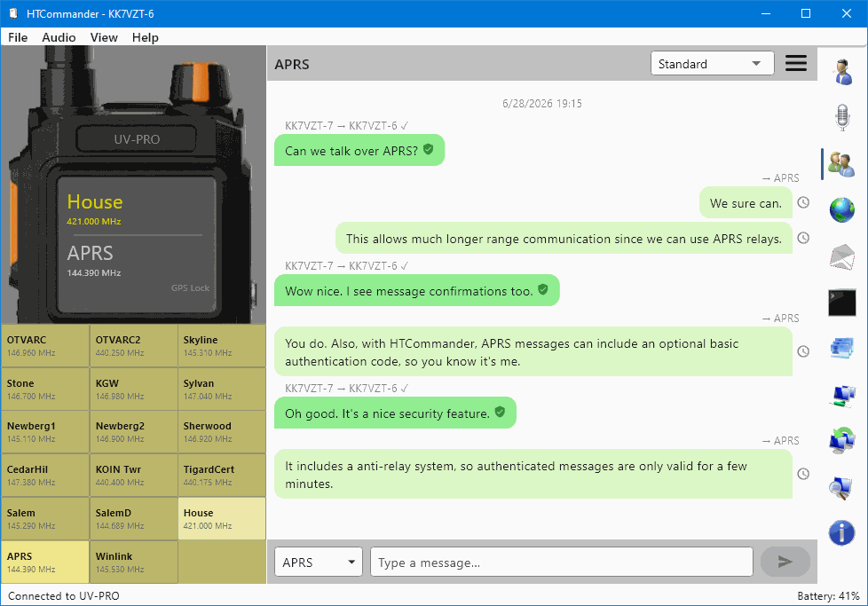Open the user profile sidebar icon
Screen dimensions: 868x606
(842, 71)
